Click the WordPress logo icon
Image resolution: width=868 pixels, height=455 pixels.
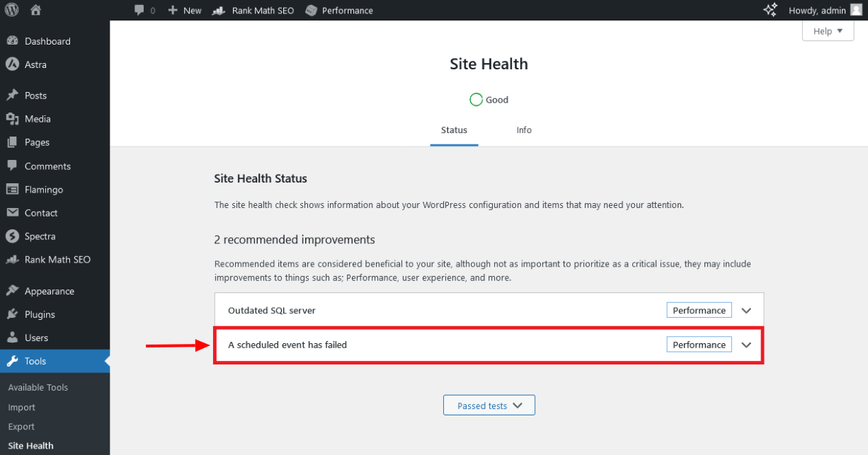pos(13,10)
